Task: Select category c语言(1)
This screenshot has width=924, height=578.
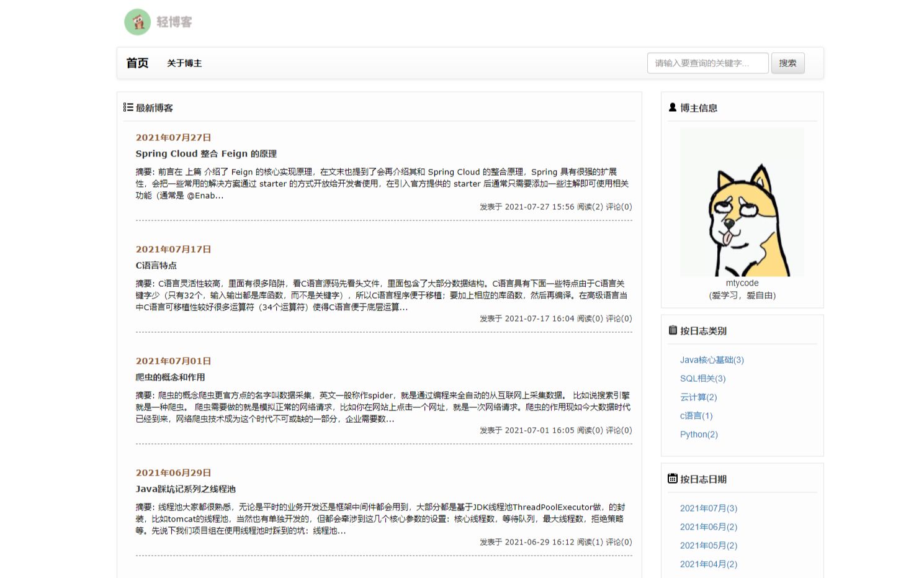Action: click(x=696, y=416)
